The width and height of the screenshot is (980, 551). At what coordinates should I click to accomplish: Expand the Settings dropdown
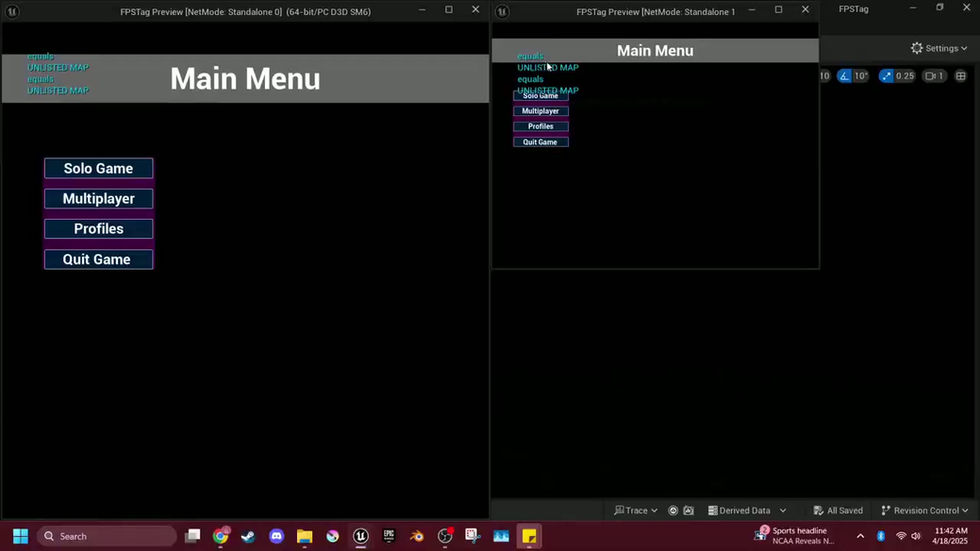click(x=939, y=48)
